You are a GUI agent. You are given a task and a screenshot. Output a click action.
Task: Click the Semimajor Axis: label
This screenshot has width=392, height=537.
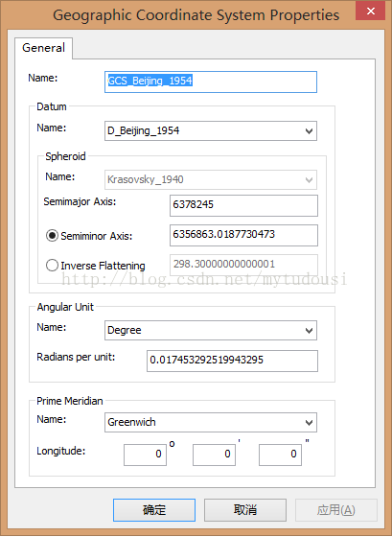coord(80,201)
